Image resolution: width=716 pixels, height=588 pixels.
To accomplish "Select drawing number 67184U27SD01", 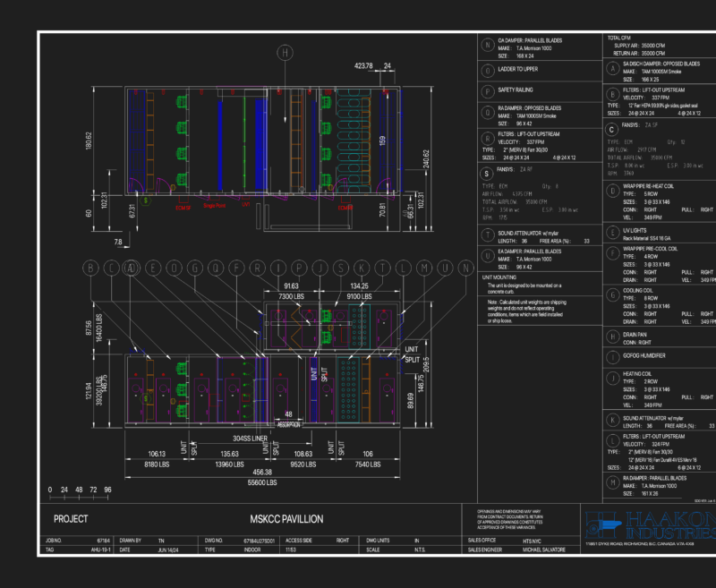I will pyautogui.click(x=259, y=541).
